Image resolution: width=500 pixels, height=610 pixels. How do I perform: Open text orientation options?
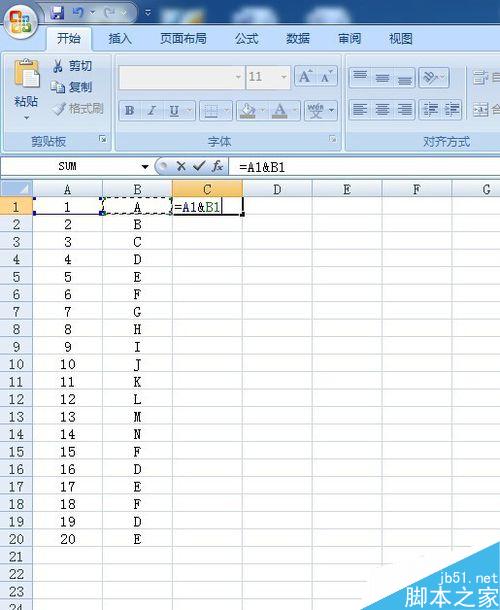(x=433, y=77)
